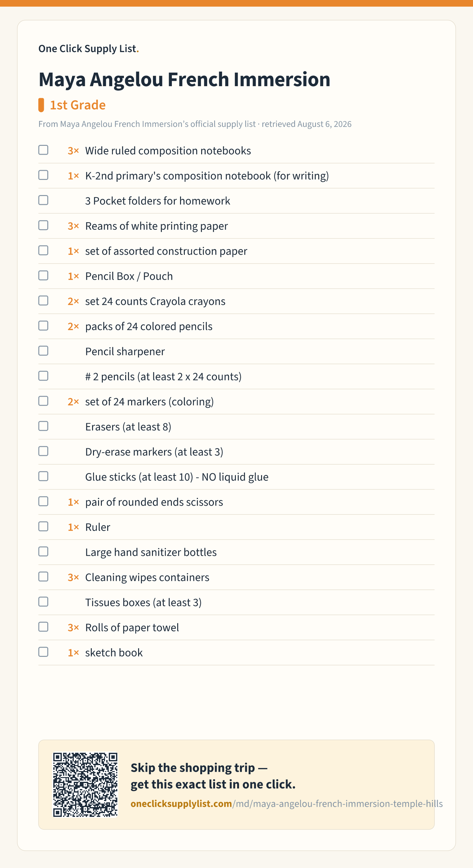Mark Large hand sanitizer bottles as bought
Screen dimensions: 473x868
click(43, 552)
